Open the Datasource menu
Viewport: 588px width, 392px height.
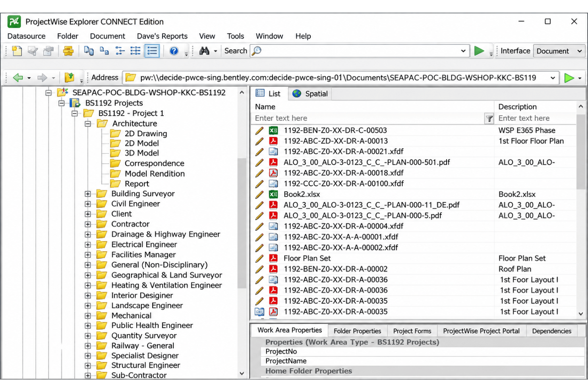pyautogui.click(x=27, y=36)
